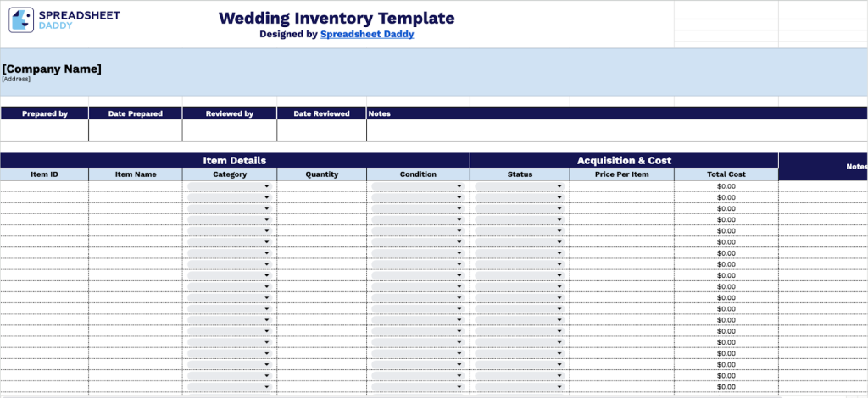868x398 pixels.
Task: Click the [Address] placeholder text
Action: coord(16,80)
